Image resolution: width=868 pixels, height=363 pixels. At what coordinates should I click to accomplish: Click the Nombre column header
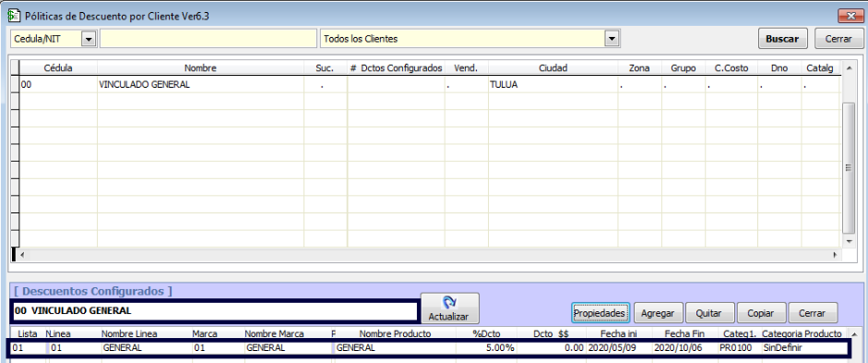(200, 67)
